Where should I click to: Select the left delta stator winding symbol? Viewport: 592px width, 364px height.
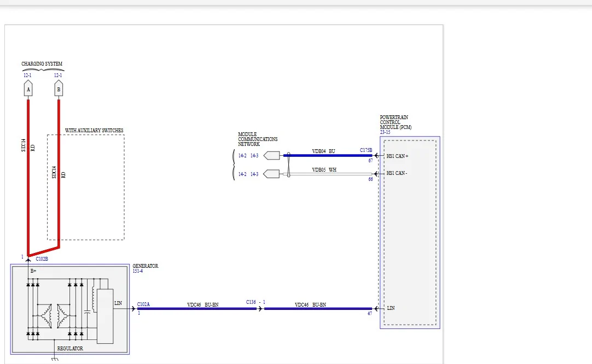tap(47, 315)
